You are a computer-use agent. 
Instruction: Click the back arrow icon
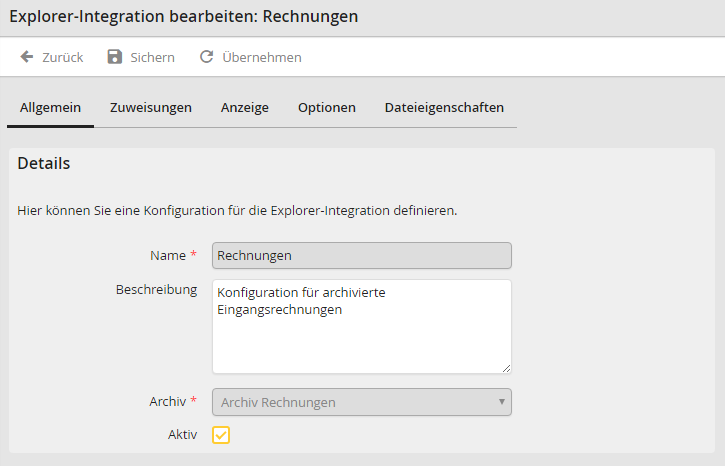coord(27,57)
